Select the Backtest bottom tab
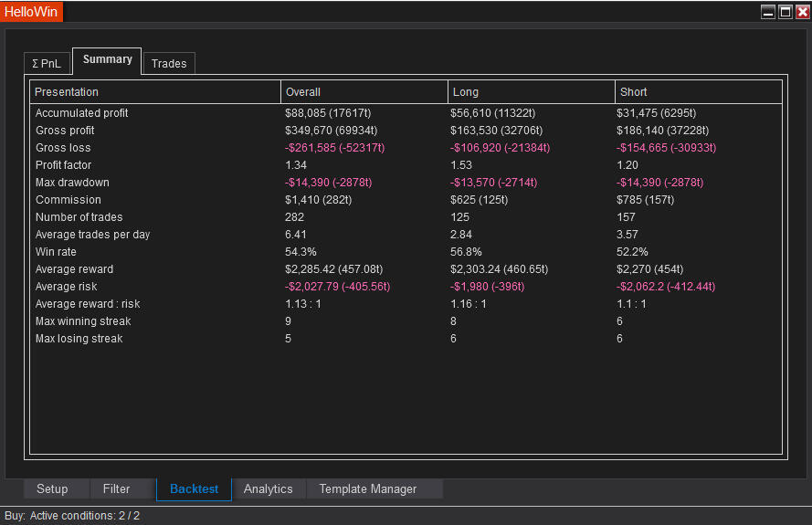 tap(194, 489)
